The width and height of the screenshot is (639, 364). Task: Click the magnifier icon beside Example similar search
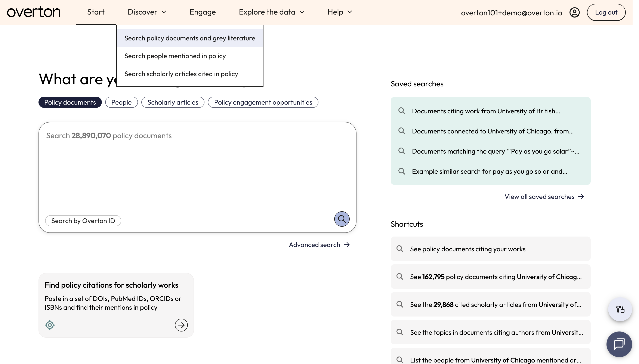402,171
